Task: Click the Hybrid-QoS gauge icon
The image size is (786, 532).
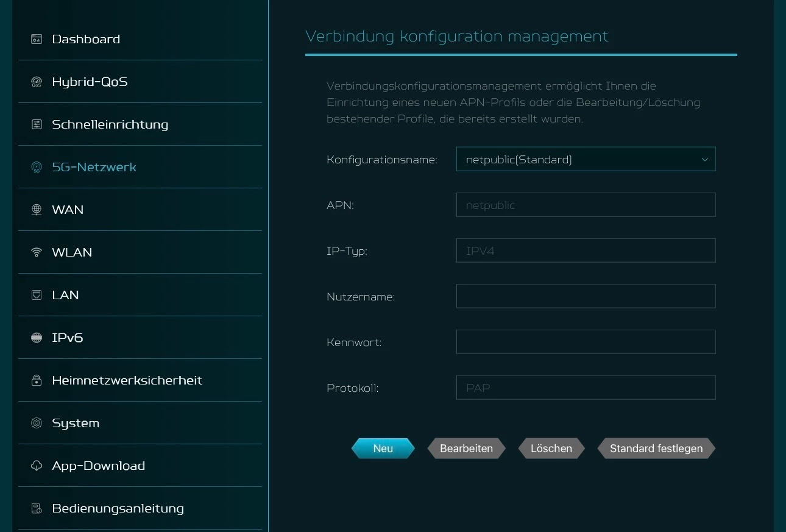Action: (37, 82)
